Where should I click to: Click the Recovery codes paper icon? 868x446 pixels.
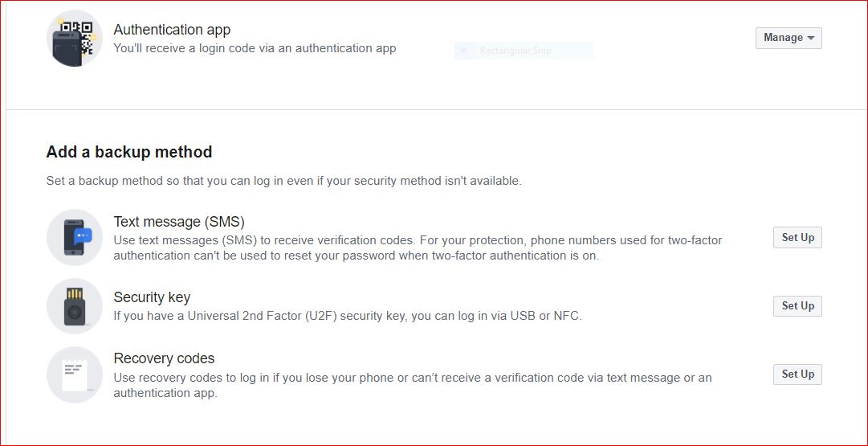coord(75,374)
